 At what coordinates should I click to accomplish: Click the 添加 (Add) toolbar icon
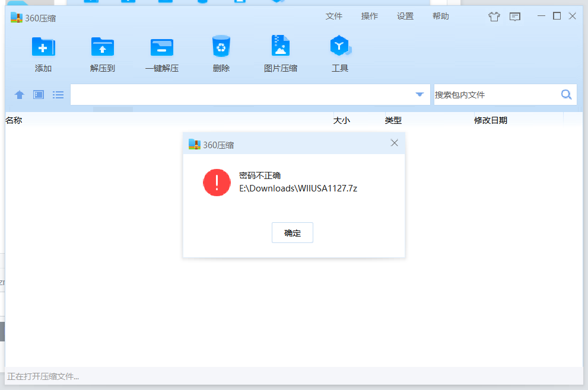43,47
